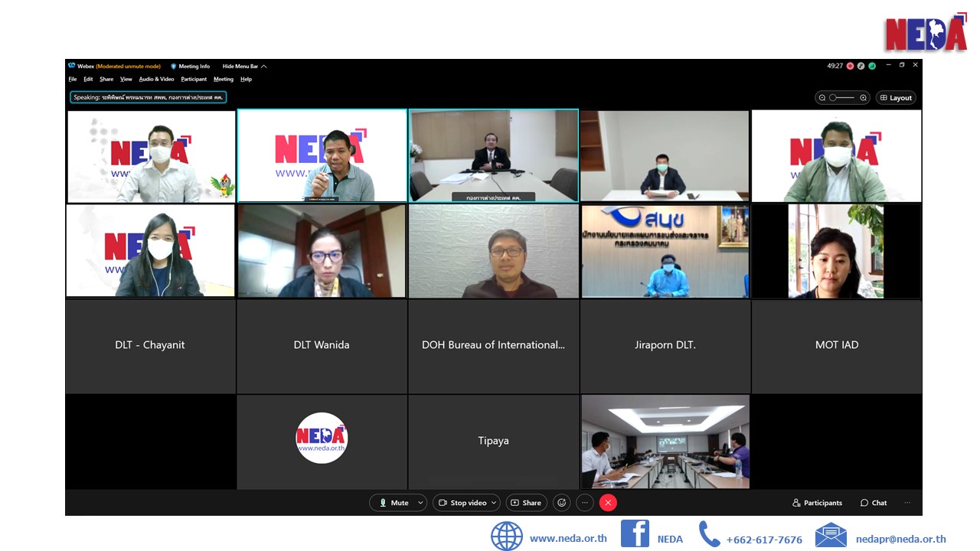Click the green connection status icon

(x=872, y=66)
